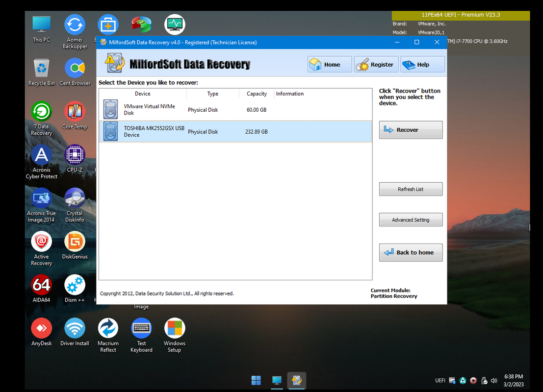Maximize the MilfordSoft window
This screenshot has height=392, width=543.
click(416, 42)
